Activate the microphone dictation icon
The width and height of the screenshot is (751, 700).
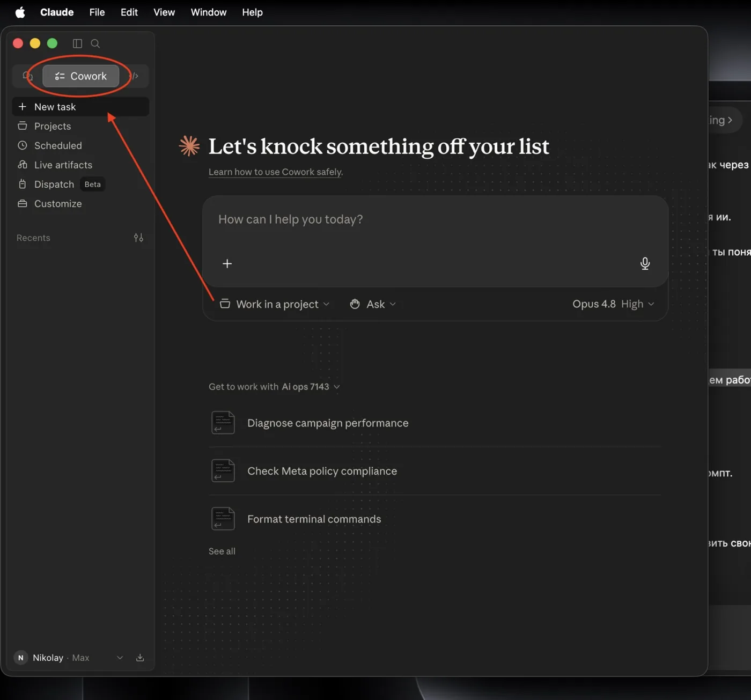tap(645, 263)
